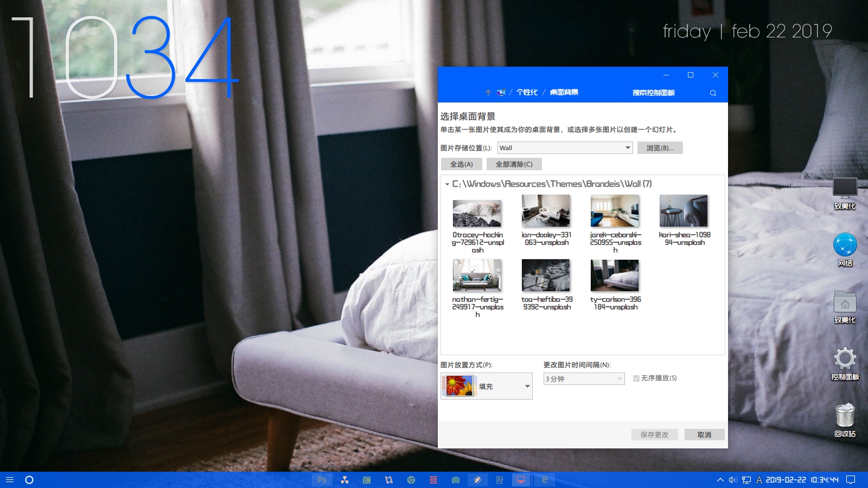Click 桌面背景 breadcrumb item
This screenshot has width=868, height=488.
pyautogui.click(x=564, y=93)
